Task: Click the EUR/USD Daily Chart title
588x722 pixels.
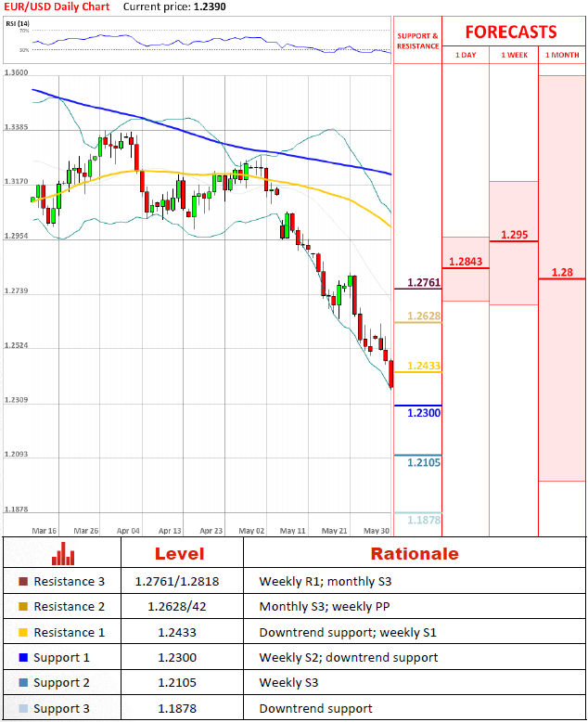Action: [x=57, y=6]
